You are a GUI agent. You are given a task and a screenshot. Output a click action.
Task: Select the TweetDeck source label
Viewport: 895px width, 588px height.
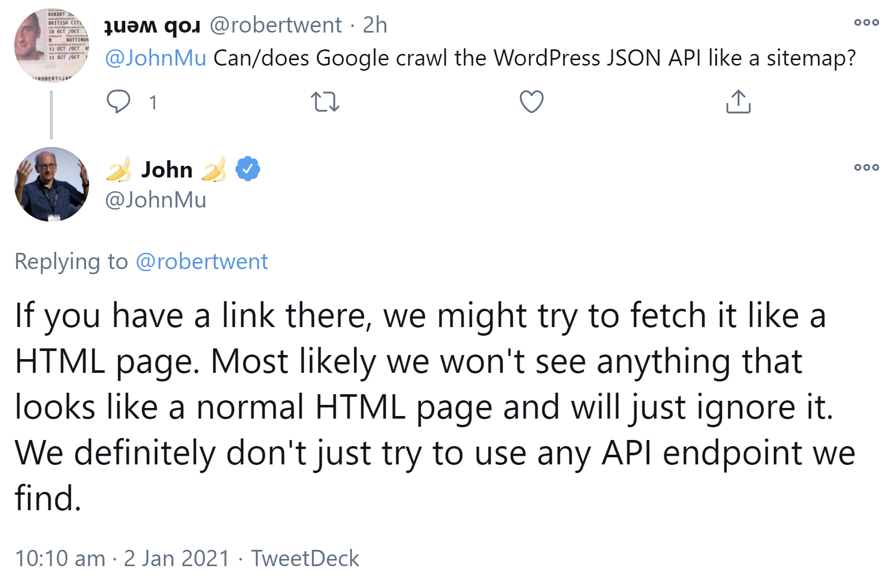coord(305,558)
